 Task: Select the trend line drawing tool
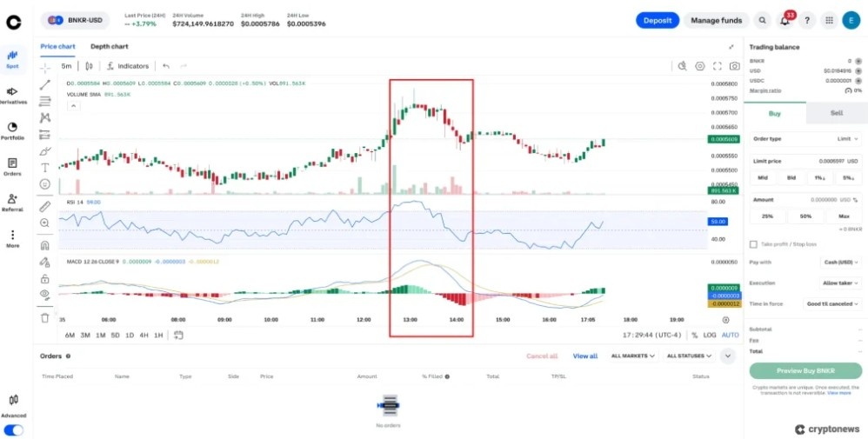click(45, 84)
